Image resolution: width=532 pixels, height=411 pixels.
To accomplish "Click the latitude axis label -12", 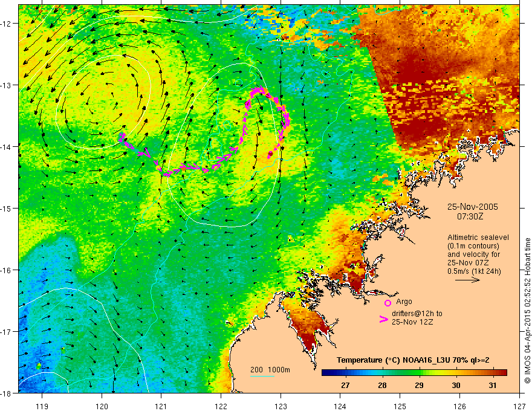I will 6,24.
